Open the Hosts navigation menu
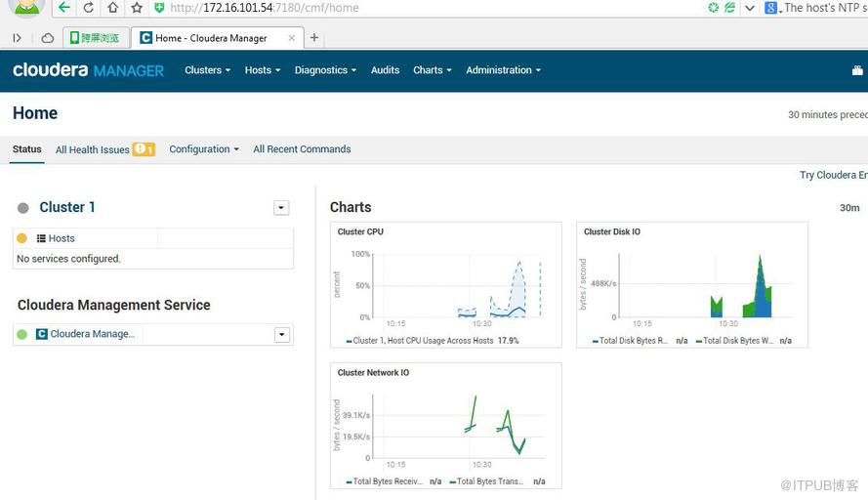 pos(263,70)
